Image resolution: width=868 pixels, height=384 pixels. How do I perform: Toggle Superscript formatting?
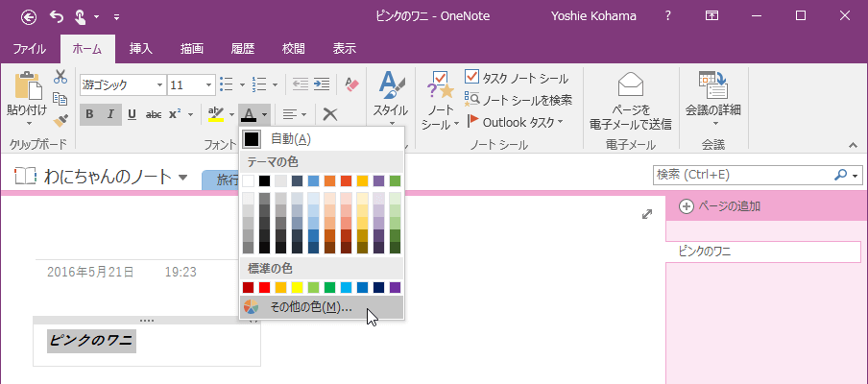tap(175, 114)
